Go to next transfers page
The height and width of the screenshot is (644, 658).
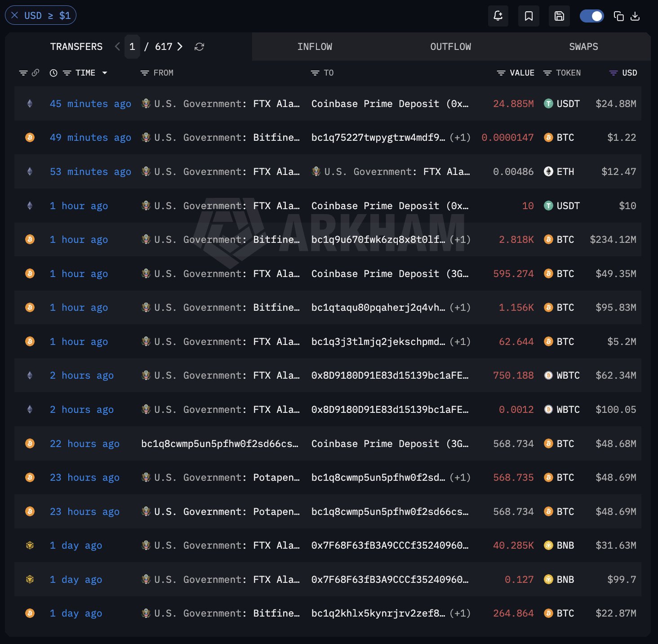pyautogui.click(x=180, y=47)
